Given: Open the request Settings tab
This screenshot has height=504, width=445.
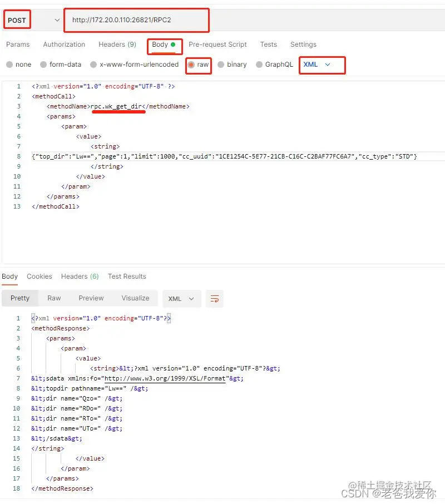Looking at the screenshot, I should click(303, 45).
